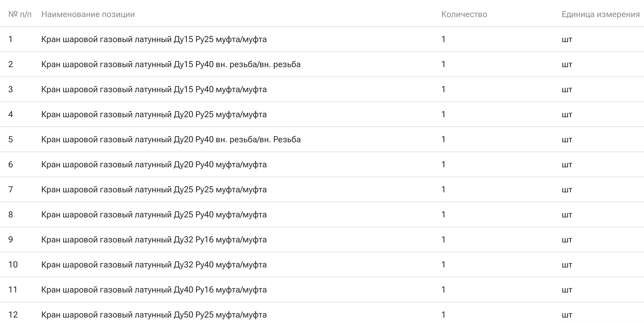Select the item Ду15 Ру40 вн. резьба/вн. резьба
This screenshot has width=644, height=325.
point(171,64)
